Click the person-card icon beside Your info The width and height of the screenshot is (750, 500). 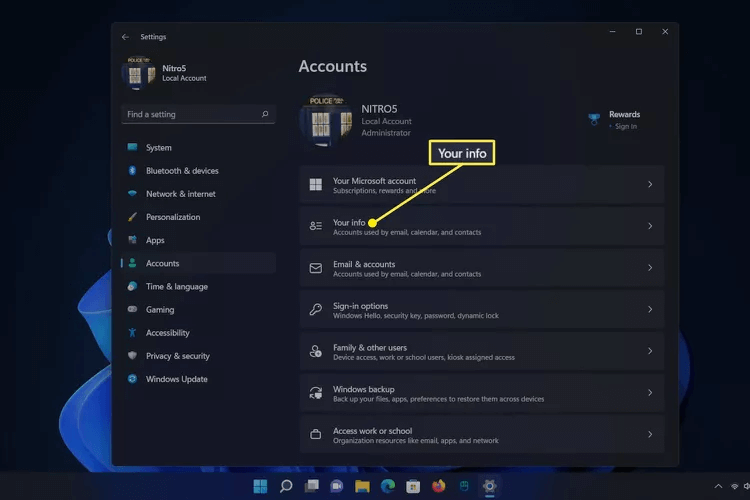coord(316,226)
